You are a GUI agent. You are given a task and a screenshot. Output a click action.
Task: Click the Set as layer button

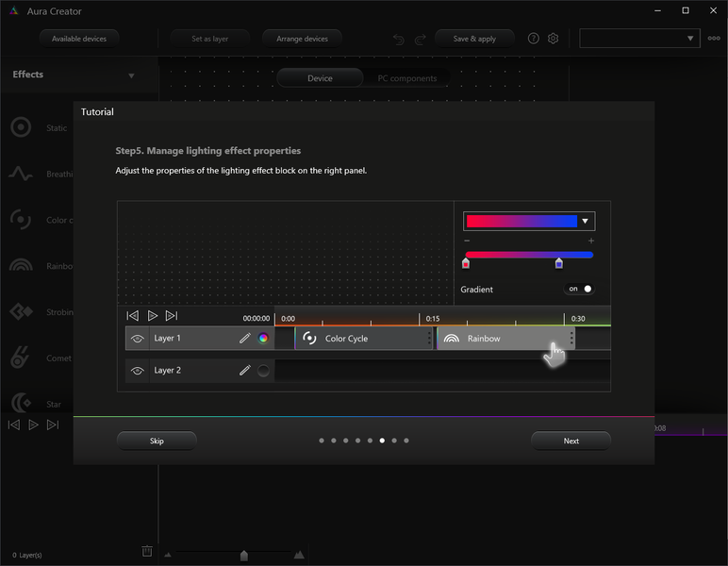[210, 39]
